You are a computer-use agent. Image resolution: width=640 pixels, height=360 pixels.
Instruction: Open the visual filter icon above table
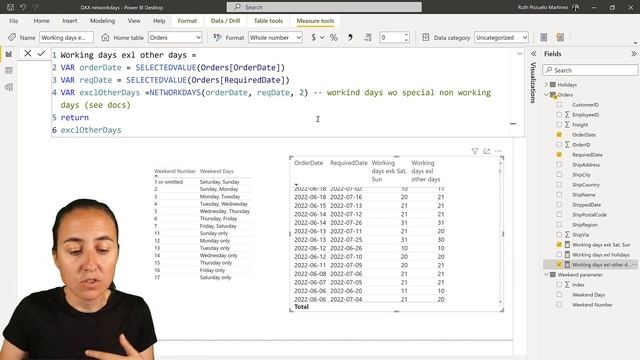475,151
